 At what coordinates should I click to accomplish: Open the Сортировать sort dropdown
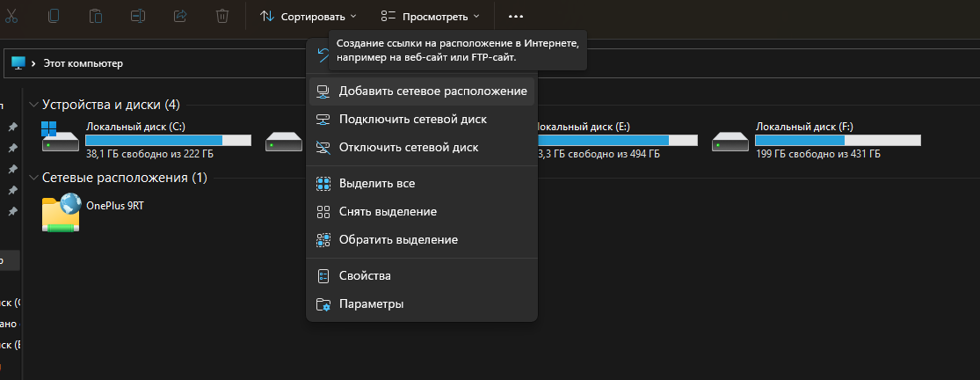(309, 16)
